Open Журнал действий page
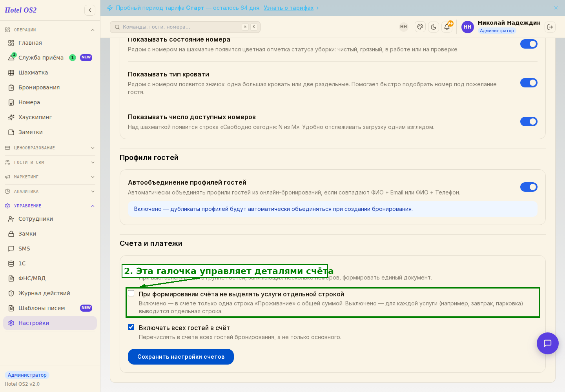Image resolution: width=565 pixels, height=392 pixels. pyautogui.click(x=50, y=293)
